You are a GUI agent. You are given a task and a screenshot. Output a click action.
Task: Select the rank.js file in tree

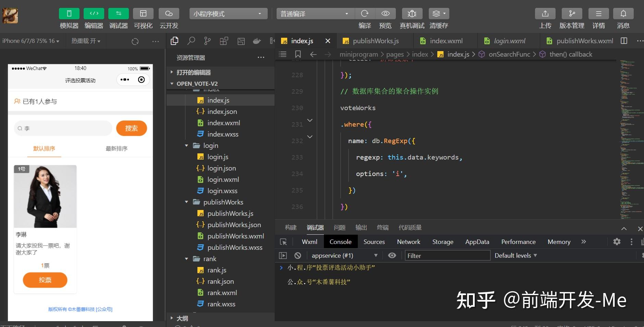217,270
